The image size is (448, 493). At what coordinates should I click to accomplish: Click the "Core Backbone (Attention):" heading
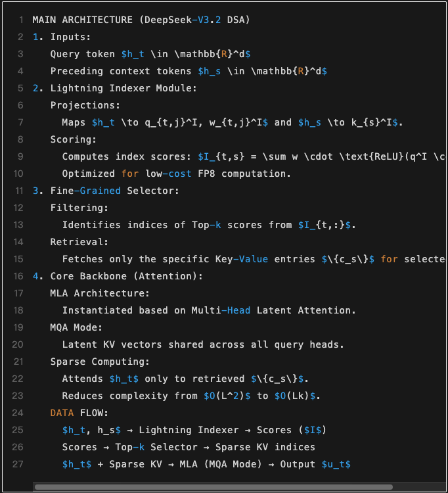[x=126, y=276]
